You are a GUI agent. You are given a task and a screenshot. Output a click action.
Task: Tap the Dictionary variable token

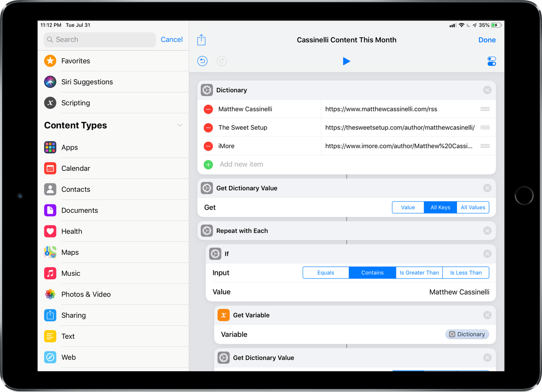click(467, 334)
